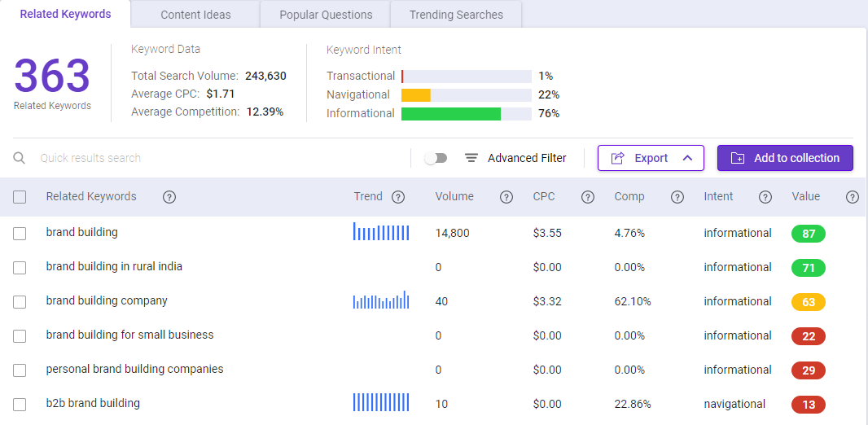Viewport: 868px width, 425px height.
Task: Select checkbox for brand building in rural india
Action: (20, 268)
